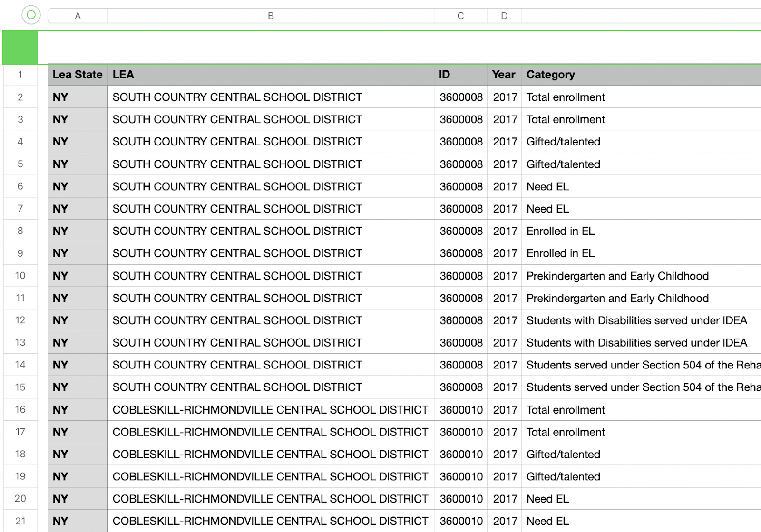Screen dimensions: 761x532
Task: Select 'Total enrollment' in row 2
Action: pyautogui.click(x=641, y=97)
